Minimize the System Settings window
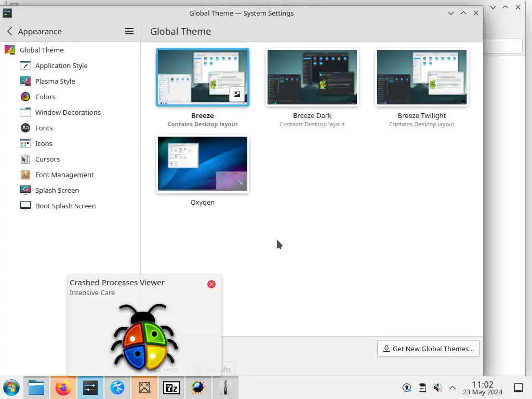 point(451,13)
